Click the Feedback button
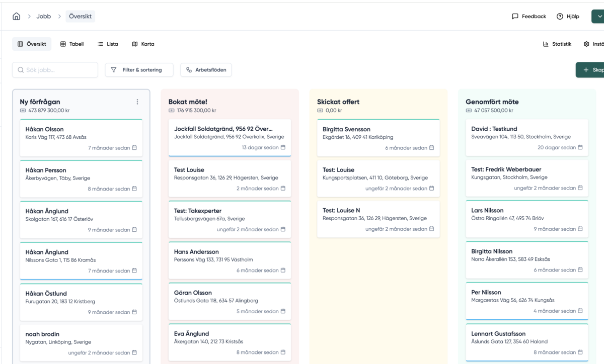 point(528,16)
